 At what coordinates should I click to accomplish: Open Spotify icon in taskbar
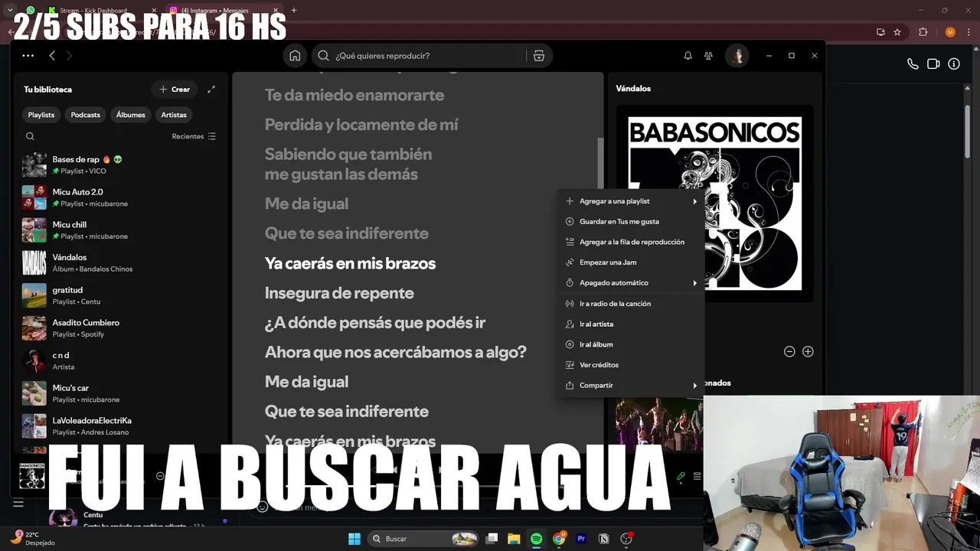coord(536,539)
